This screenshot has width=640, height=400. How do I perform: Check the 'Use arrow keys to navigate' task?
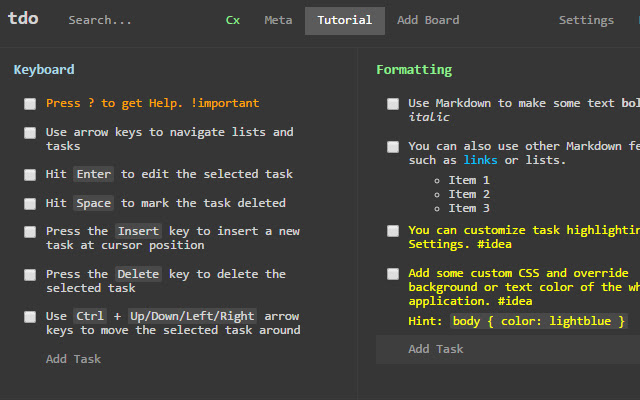[x=30, y=133]
